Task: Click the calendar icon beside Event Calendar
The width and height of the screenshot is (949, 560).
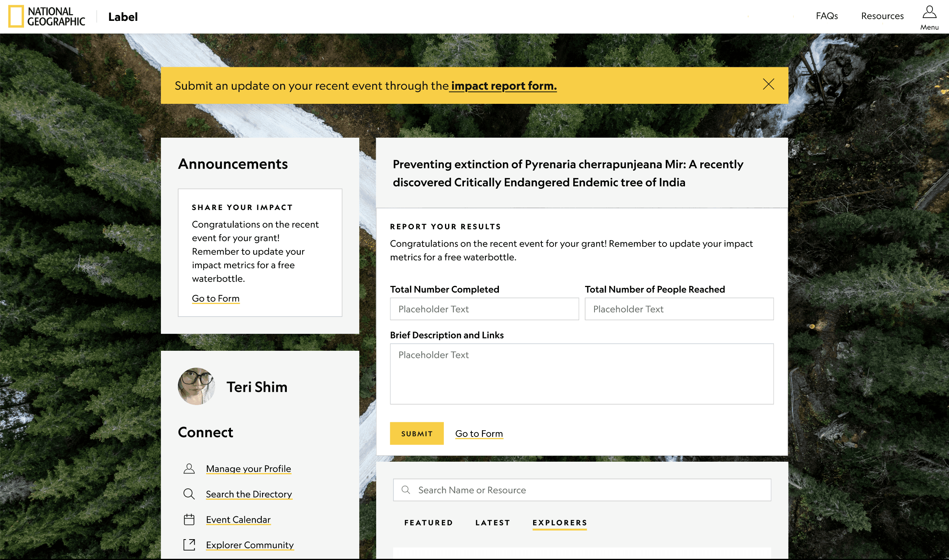Action: click(x=189, y=519)
